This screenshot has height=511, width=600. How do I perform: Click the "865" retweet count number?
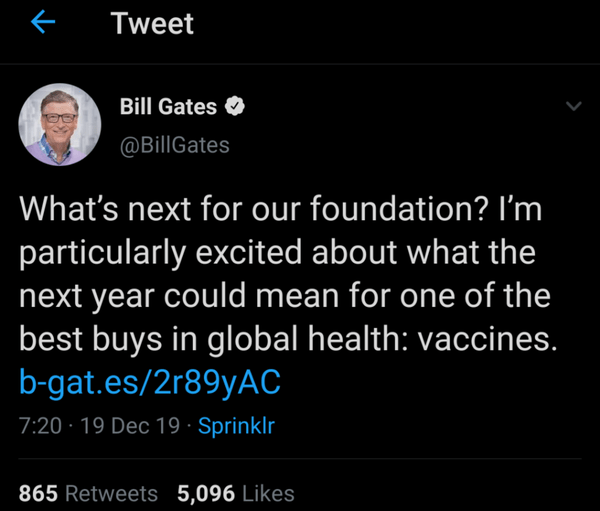pyautogui.click(x=38, y=493)
